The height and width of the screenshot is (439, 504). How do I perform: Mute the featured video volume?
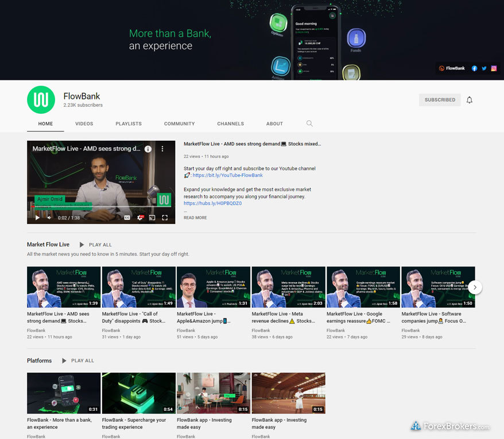tap(49, 218)
